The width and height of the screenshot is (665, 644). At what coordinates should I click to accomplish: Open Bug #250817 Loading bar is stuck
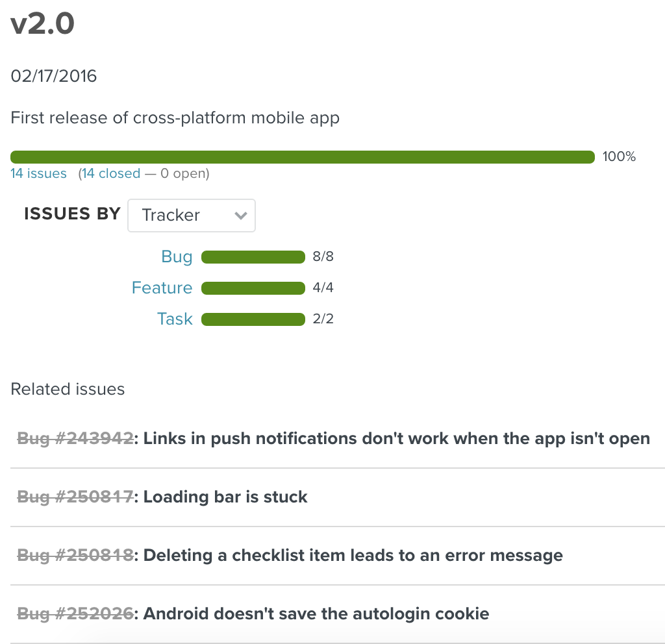tap(75, 497)
